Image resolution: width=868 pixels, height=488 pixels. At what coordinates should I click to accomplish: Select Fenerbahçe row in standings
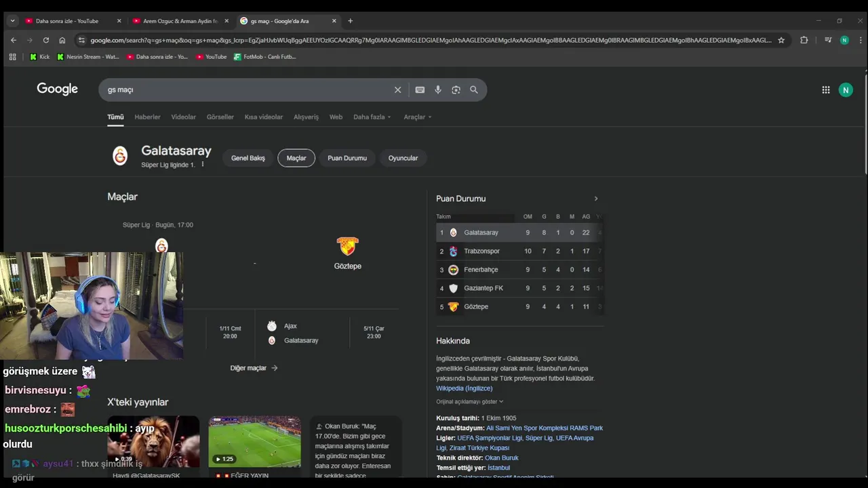[x=519, y=270]
